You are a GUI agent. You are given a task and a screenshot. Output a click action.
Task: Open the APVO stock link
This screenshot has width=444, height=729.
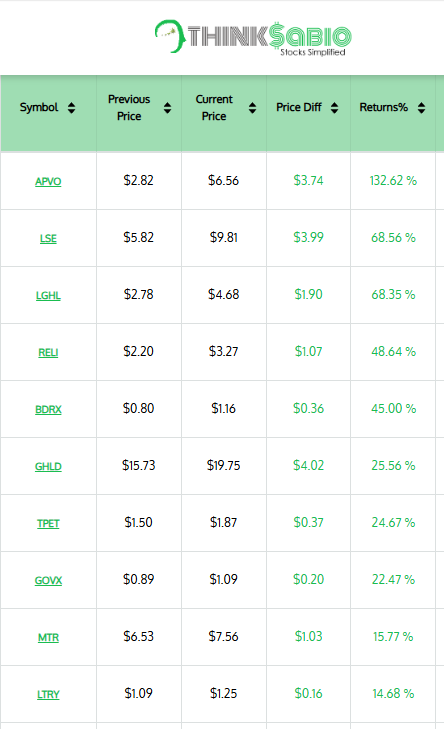(48, 181)
